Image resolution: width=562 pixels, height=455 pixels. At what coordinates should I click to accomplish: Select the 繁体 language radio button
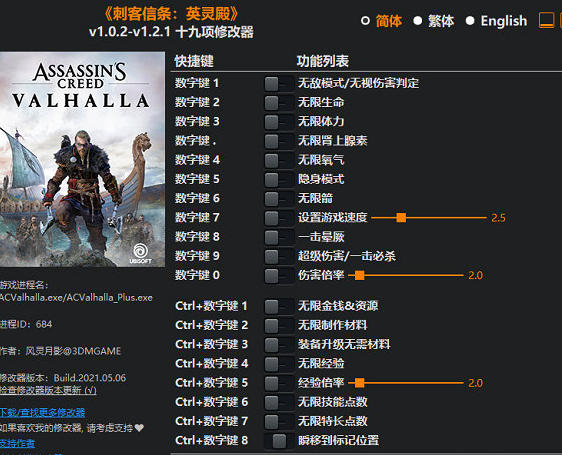coord(418,21)
